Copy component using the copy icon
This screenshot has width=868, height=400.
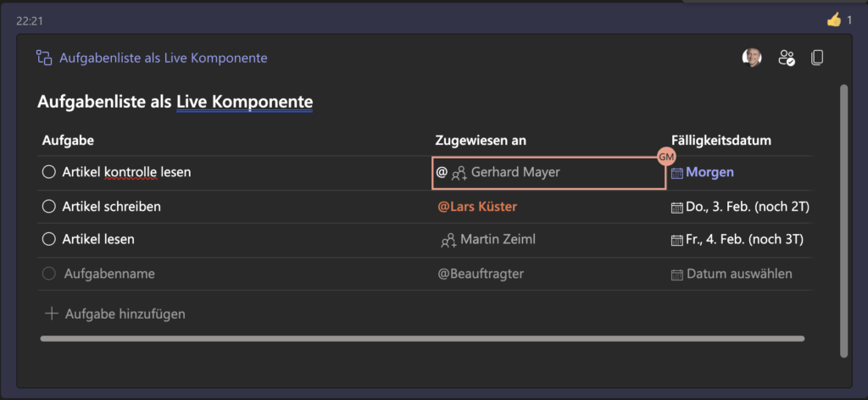coord(817,58)
